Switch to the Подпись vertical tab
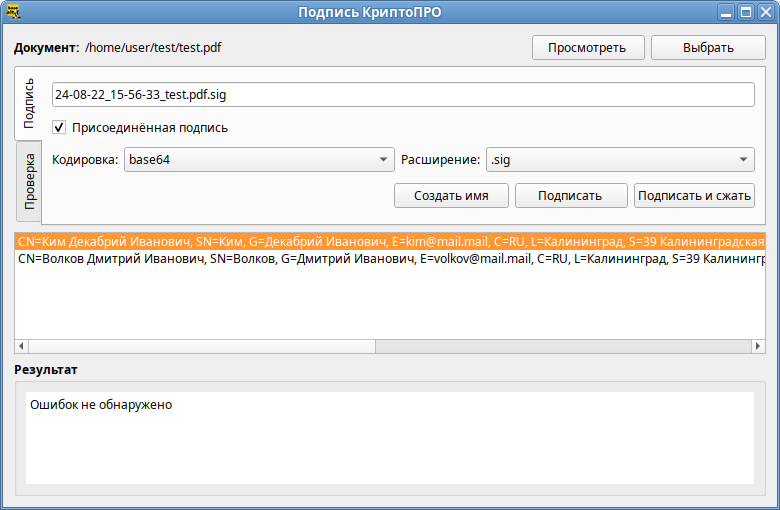Viewport: 780px width, 510px height. (29, 103)
